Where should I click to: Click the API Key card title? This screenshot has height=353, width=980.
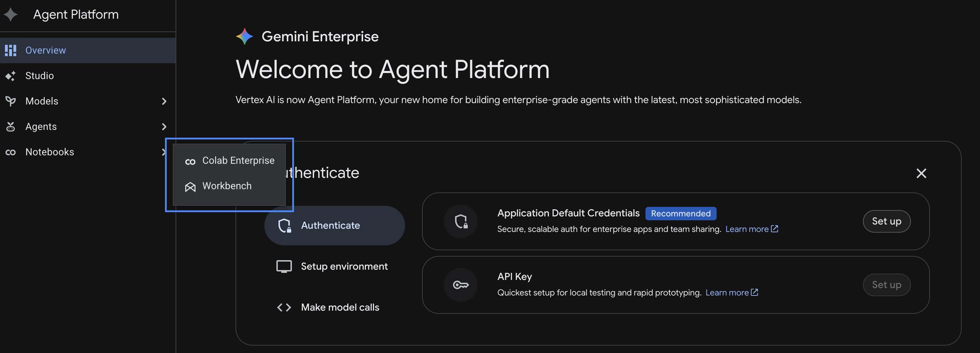(x=514, y=276)
